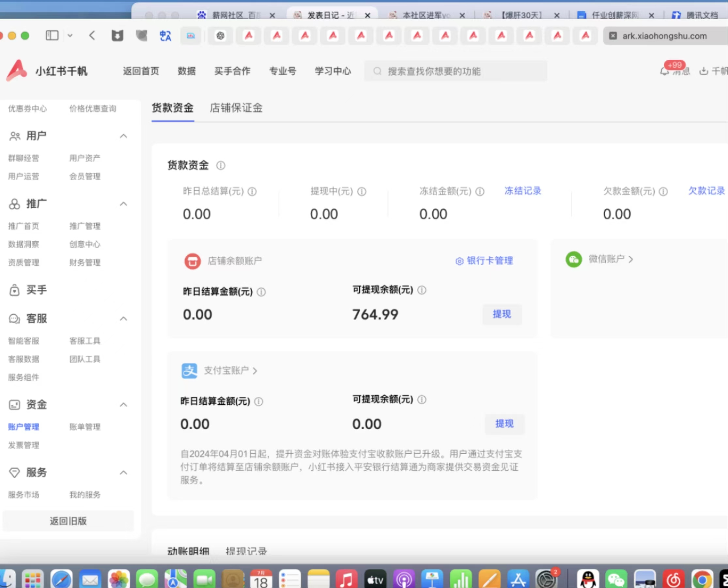Image resolution: width=728 pixels, height=588 pixels.
Task: Click info icon beside 支付宝 昨日结算金额(元)
Action: (x=258, y=401)
